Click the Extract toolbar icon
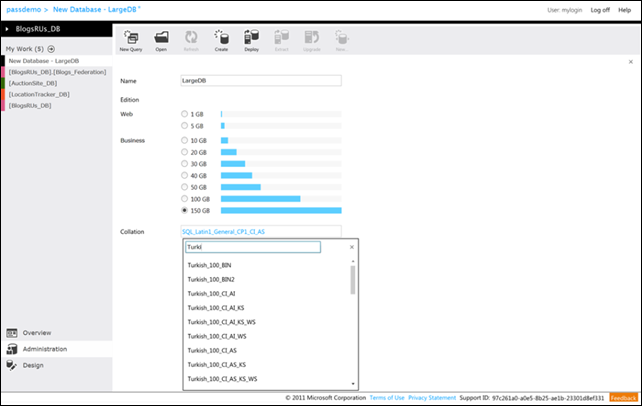Viewport: 642px width, 406px height. tap(282, 40)
